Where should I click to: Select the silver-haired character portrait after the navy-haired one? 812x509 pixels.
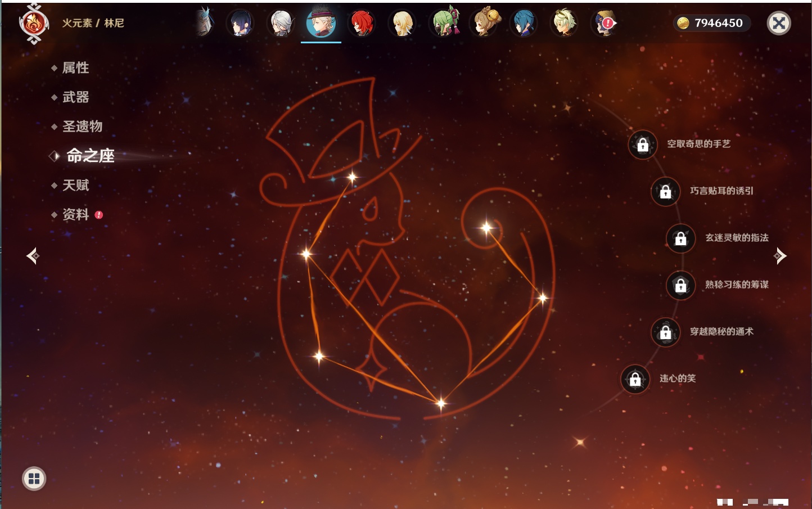click(x=281, y=23)
